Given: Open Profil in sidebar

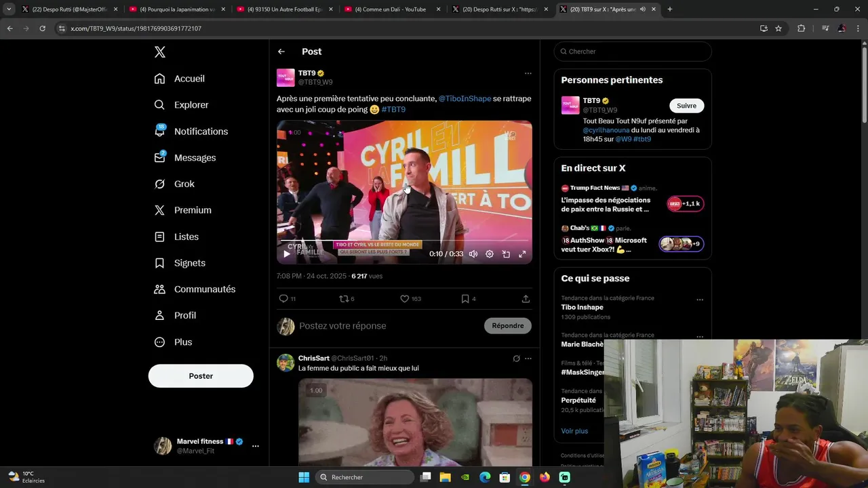Looking at the screenshot, I should point(175,316).
